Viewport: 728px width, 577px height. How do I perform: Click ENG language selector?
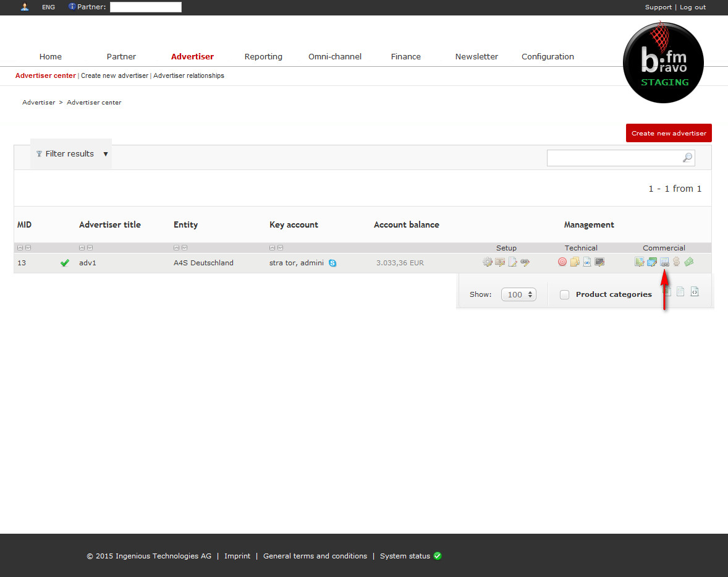pos(48,7)
